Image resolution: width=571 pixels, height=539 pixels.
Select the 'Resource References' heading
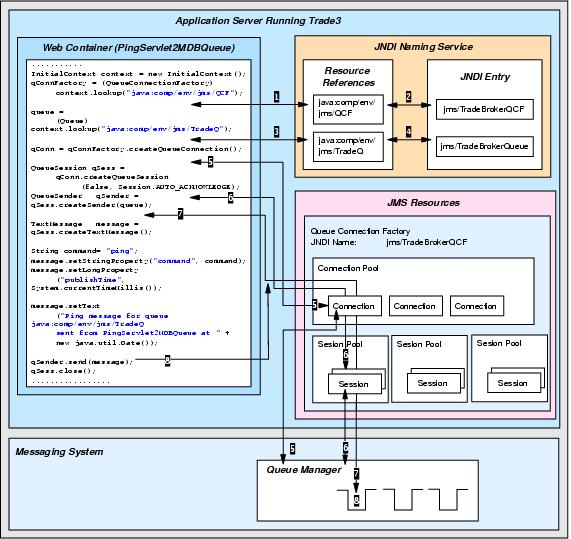[x=348, y=76]
